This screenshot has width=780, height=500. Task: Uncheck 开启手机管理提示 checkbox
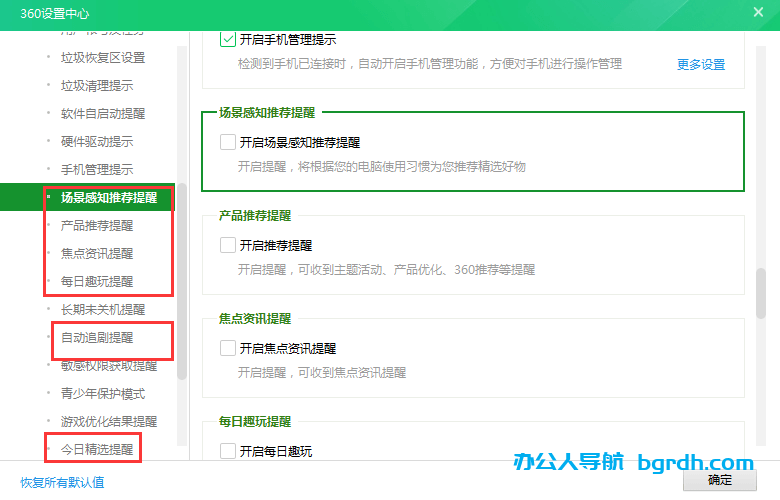pyautogui.click(x=228, y=39)
